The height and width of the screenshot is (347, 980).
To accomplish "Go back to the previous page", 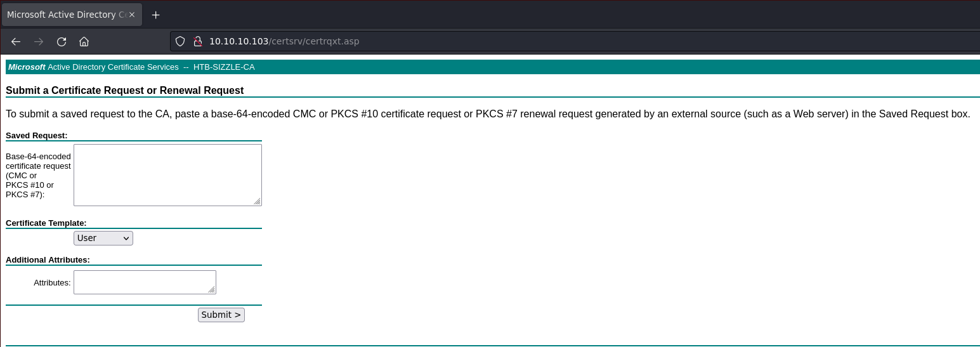I will point(16,42).
